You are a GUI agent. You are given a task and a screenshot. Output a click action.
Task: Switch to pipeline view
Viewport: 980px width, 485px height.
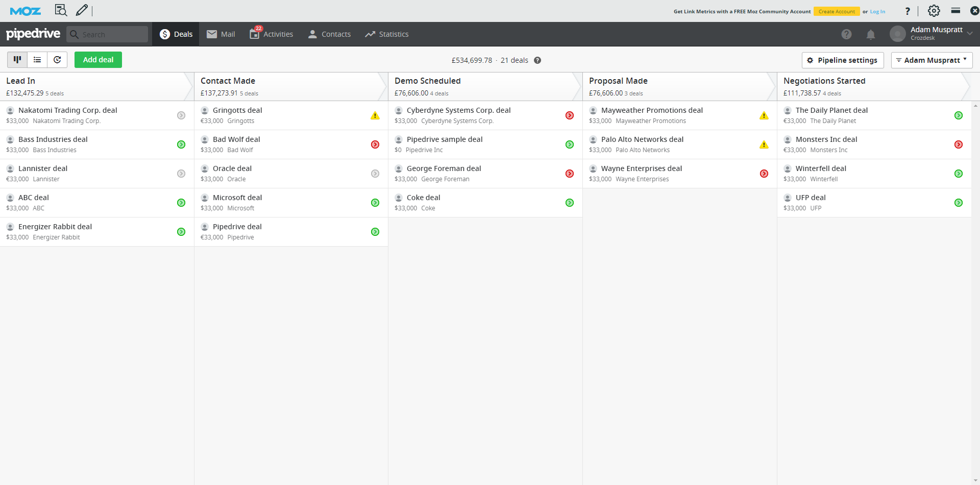(x=17, y=60)
